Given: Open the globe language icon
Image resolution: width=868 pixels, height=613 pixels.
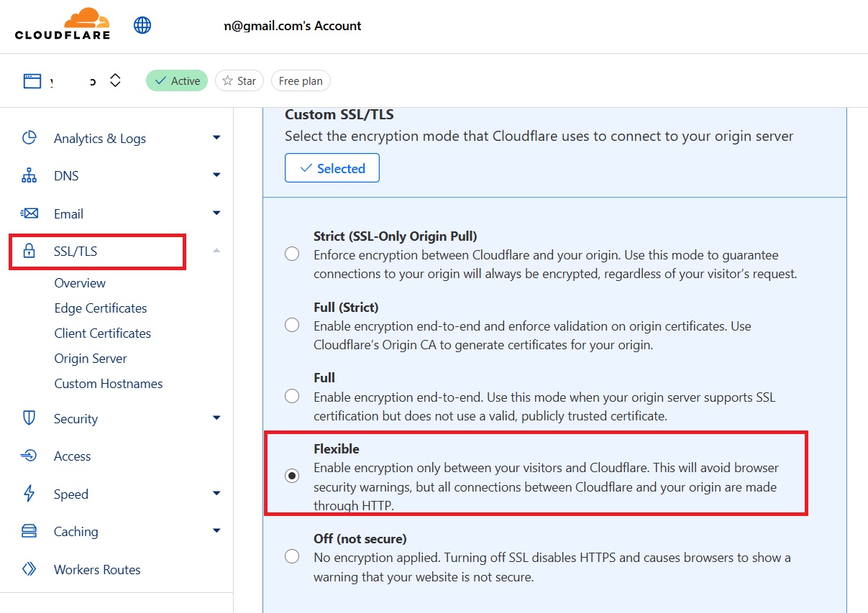Looking at the screenshot, I should coord(142,25).
